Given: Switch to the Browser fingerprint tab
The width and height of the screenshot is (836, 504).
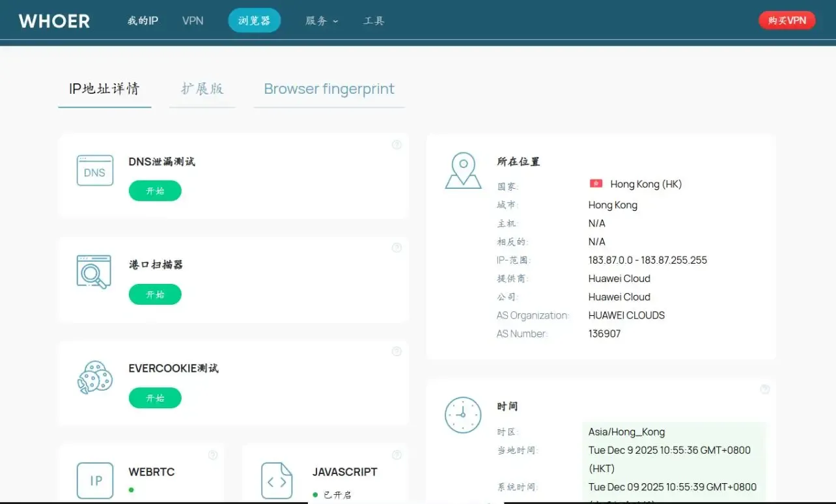Looking at the screenshot, I should pyautogui.click(x=329, y=89).
